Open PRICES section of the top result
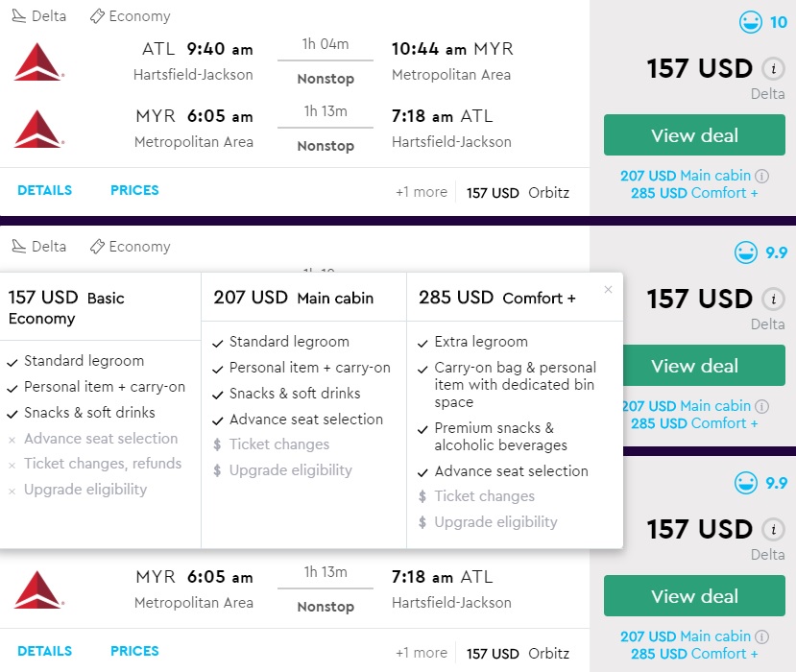This screenshot has width=796, height=672. click(134, 190)
